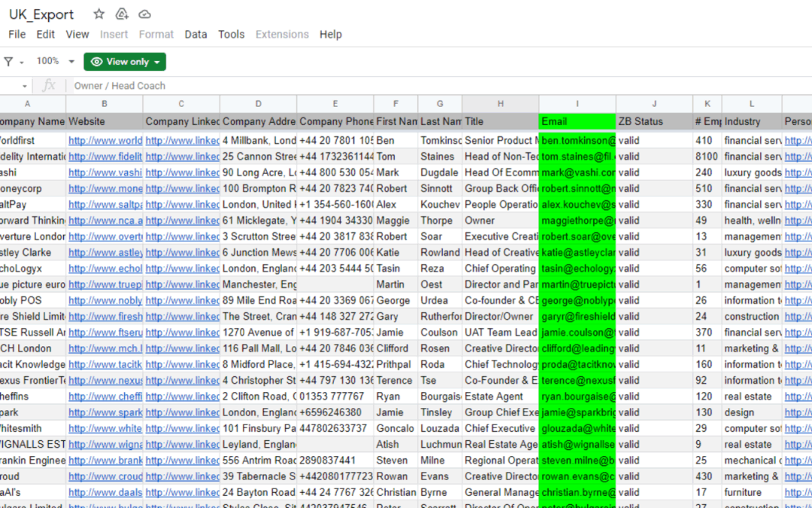812x508 pixels.
Task: Select the phone cell +6596246380
Action: click(335, 412)
